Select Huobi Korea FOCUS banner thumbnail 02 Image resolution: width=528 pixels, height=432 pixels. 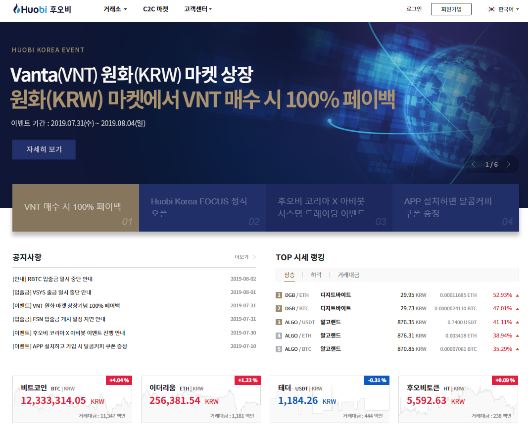pyautogui.click(x=202, y=208)
